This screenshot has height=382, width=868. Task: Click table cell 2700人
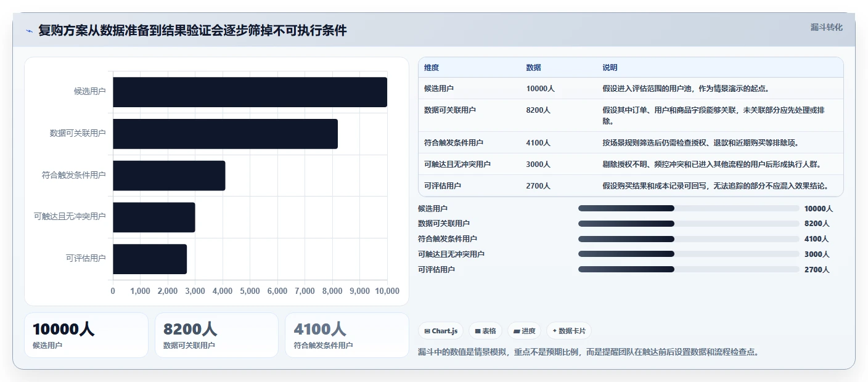pyautogui.click(x=539, y=186)
